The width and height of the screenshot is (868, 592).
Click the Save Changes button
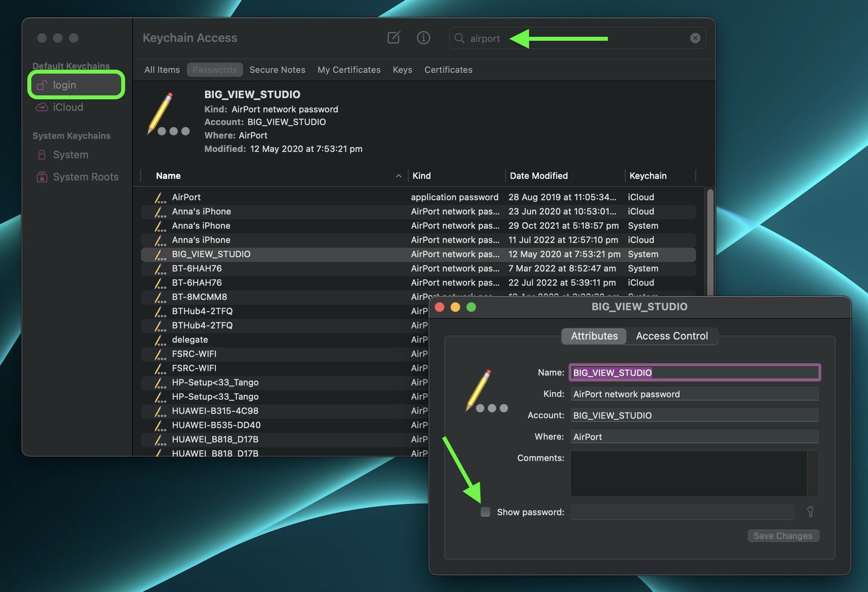point(783,536)
